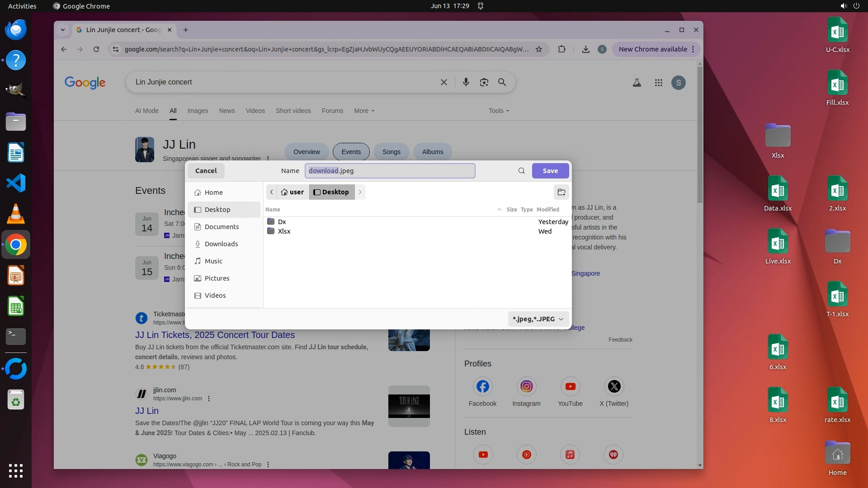Image resolution: width=868 pixels, height=488 pixels.
Task: Expand the jpeg file type filter dropdown
Action: coord(538,319)
